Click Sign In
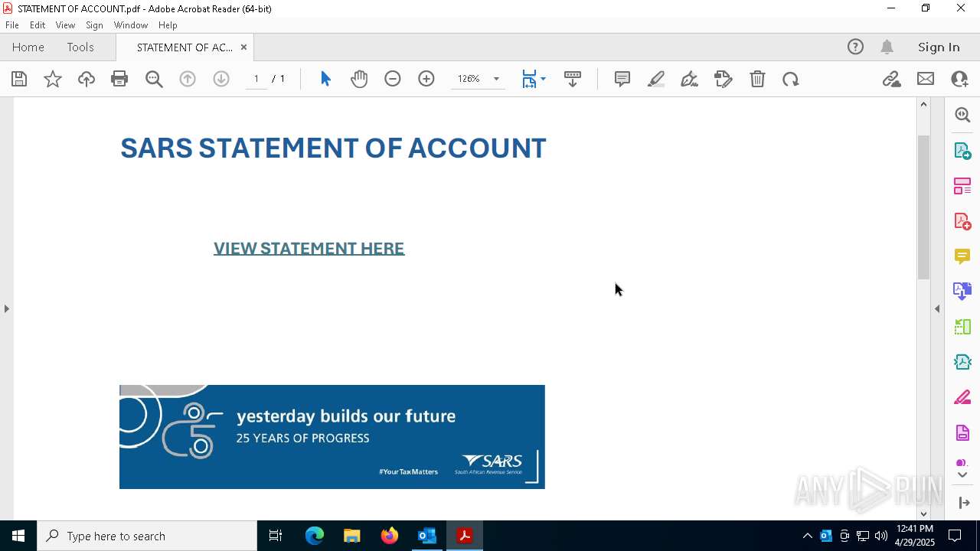The height and width of the screenshot is (551, 980). tap(939, 47)
